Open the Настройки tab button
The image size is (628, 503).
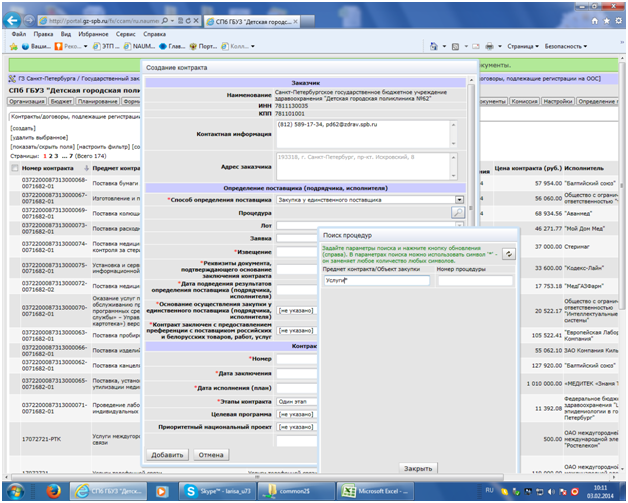[x=558, y=102]
